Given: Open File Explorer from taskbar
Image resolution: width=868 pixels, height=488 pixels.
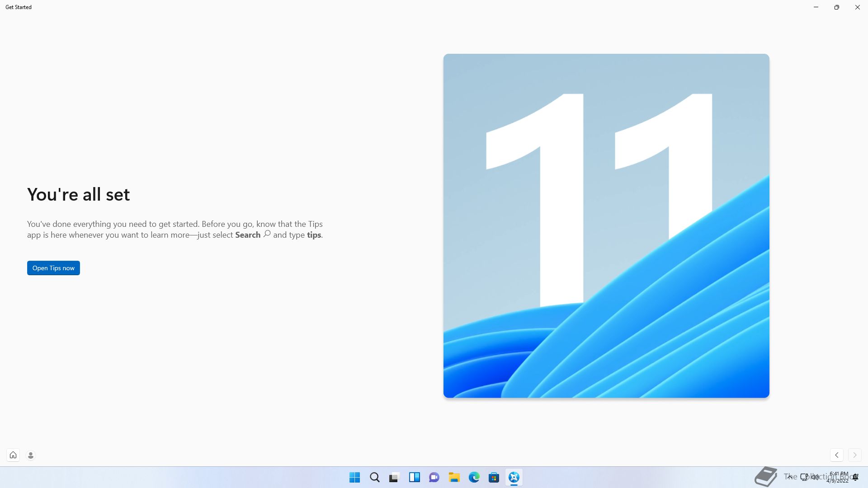Looking at the screenshot, I should pos(454,477).
